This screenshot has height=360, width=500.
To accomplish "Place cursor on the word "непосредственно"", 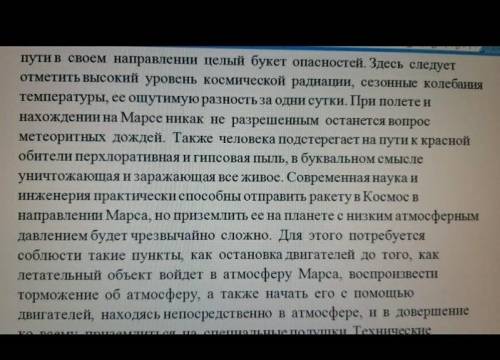I will 218,313.
